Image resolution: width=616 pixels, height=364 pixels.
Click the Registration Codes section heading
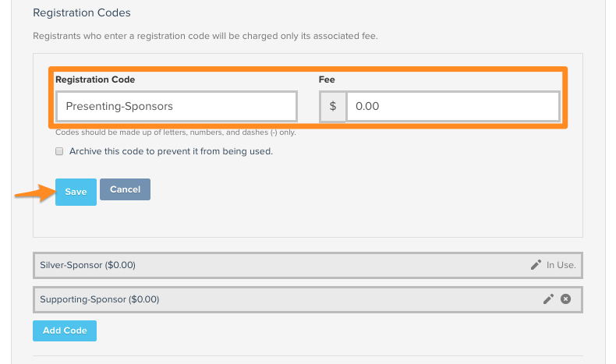[82, 12]
